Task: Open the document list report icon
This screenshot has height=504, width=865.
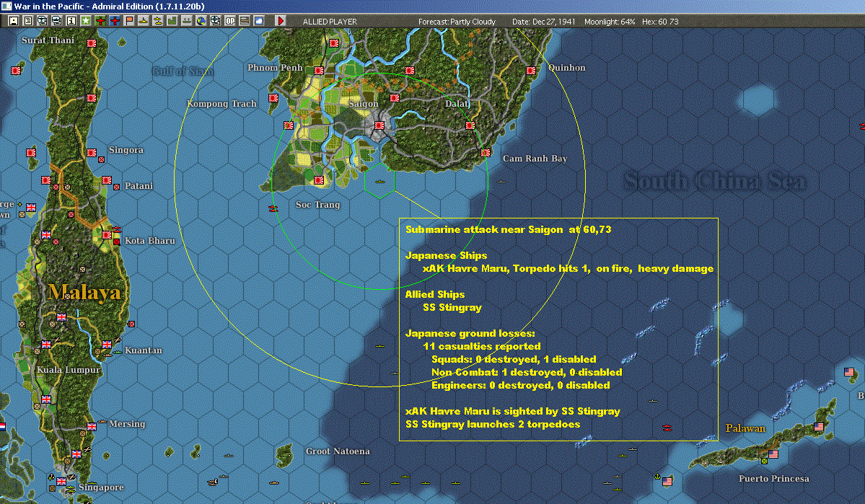Action: tap(27, 21)
